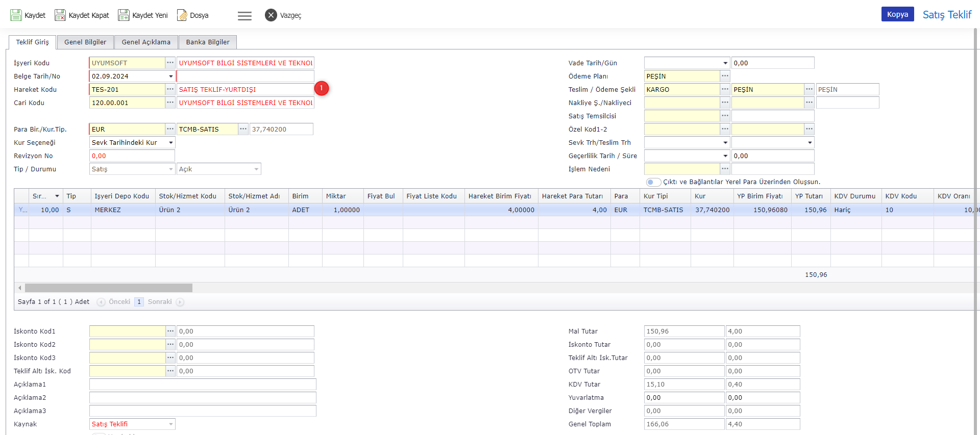The height and width of the screenshot is (435, 980).
Task: Click the Kaydet Yeni icon
Action: tap(124, 15)
